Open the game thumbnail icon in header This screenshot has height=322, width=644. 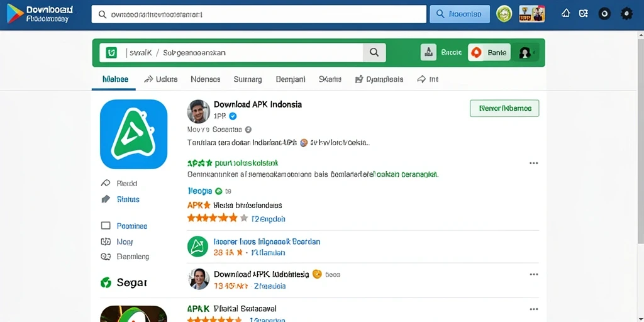tap(532, 14)
